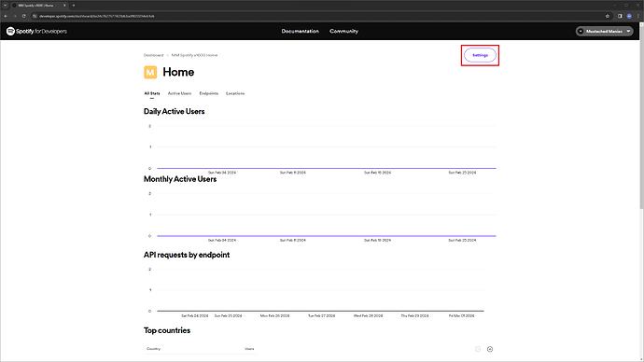
Task: Expand the Mustached Maniac account dropdown
Action: 604,31
